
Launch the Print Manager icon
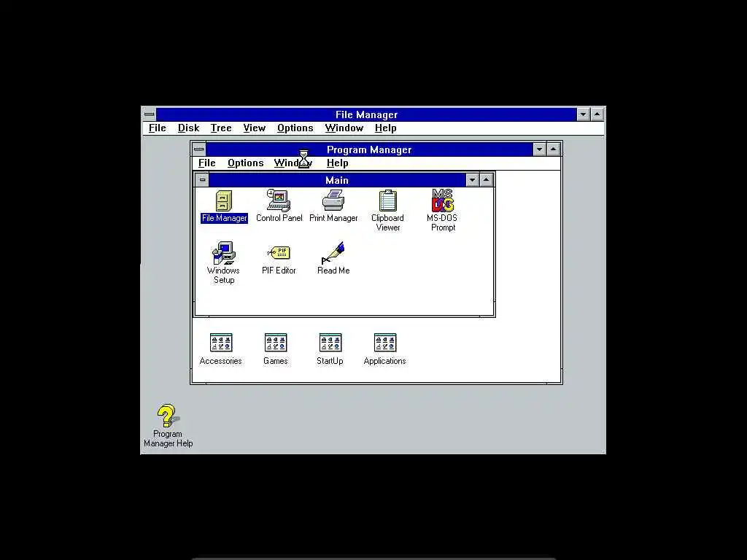click(333, 206)
